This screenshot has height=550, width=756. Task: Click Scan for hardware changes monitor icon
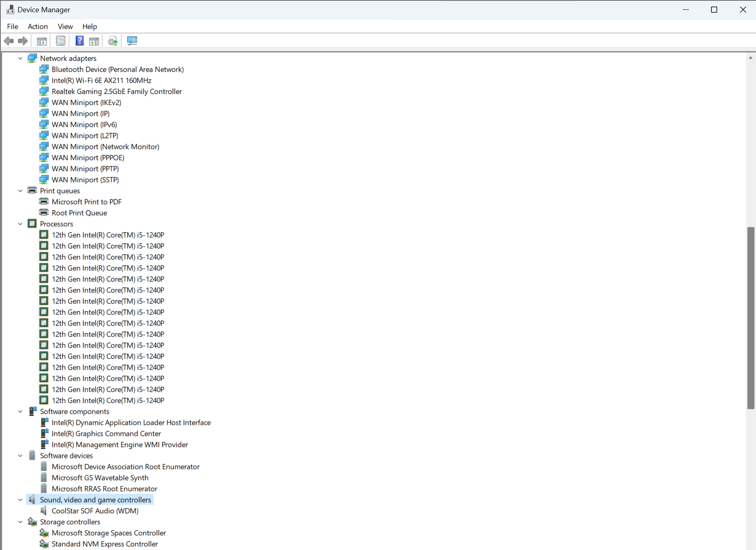pos(132,41)
